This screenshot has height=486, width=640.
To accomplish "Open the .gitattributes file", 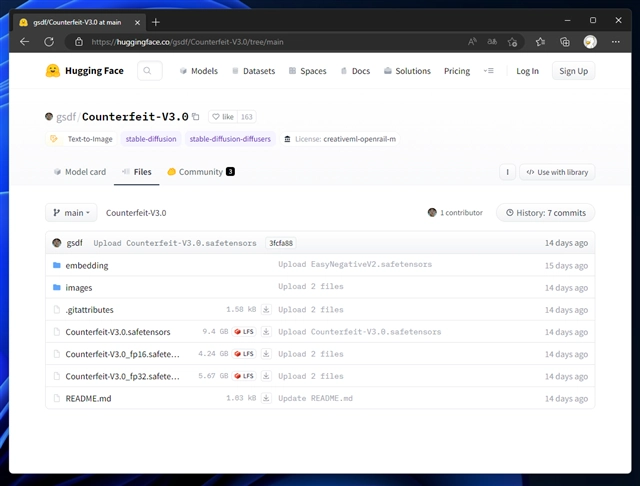I will [89, 310].
